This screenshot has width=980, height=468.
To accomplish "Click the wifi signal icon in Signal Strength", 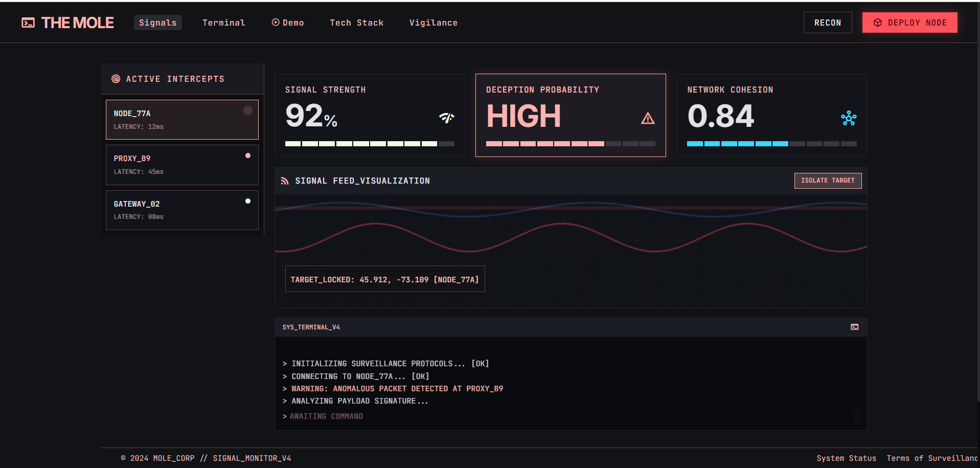I will pos(446,118).
